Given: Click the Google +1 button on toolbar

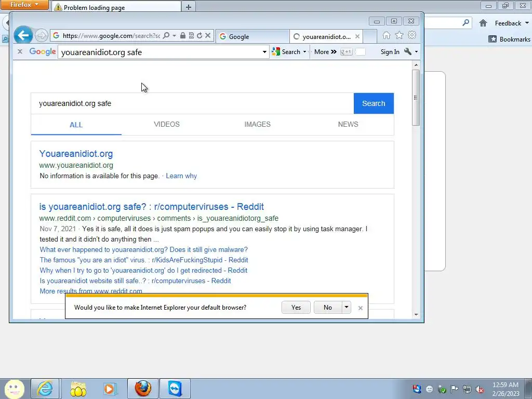Looking at the screenshot, I should pos(347,52).
